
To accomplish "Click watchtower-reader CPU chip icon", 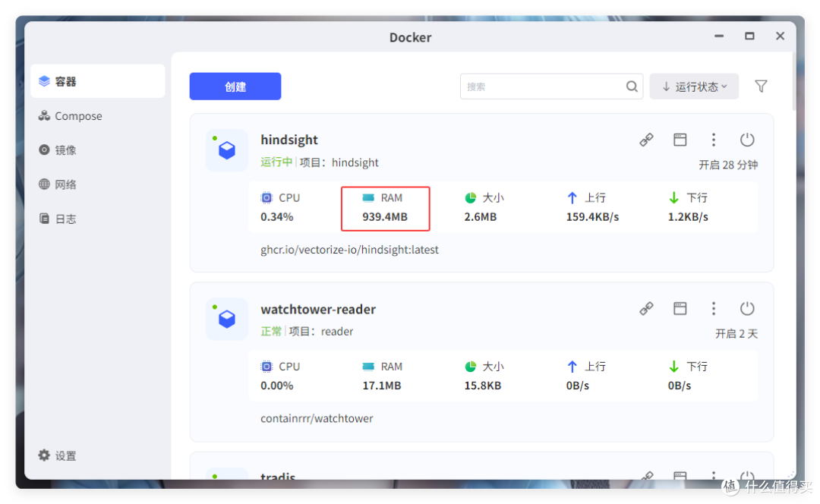I will tap(266, 367).
